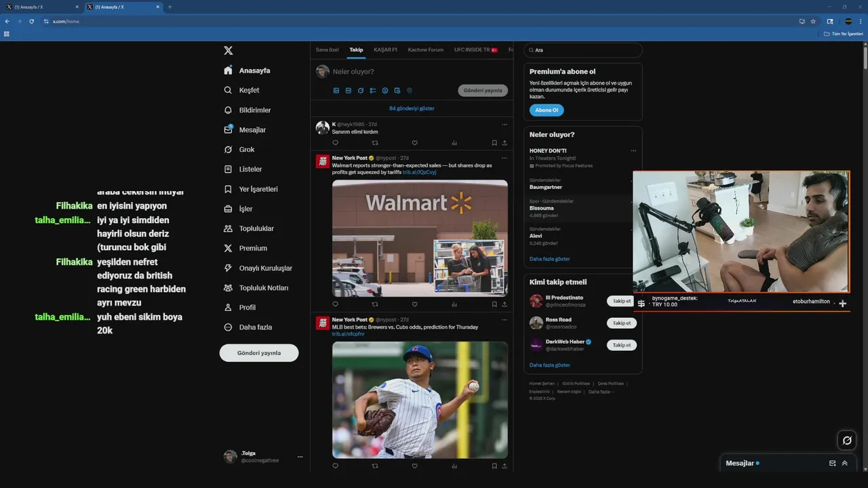Open Profil page
The image size is (868, 488).
coord(239,307)
